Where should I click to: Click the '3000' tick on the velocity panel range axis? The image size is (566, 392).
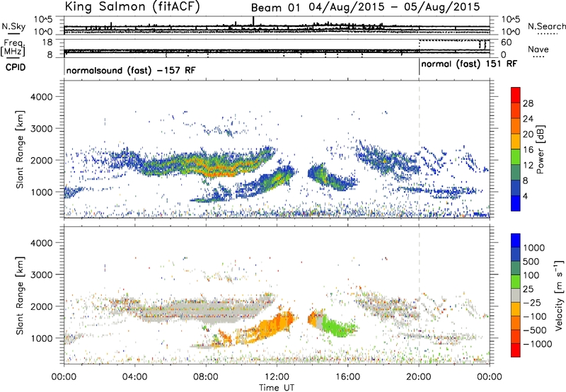click(x=41, y=275)
